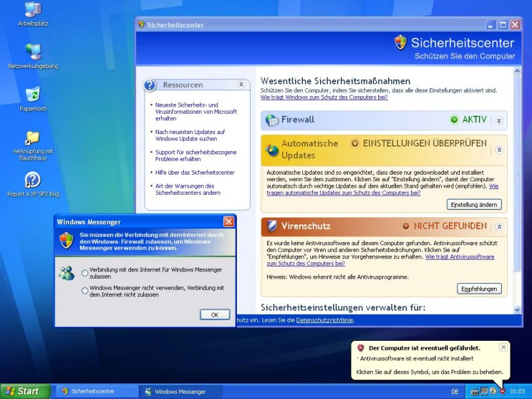The width and height of the screenshot is (532, 399).
Task: Click OK in Windows Messenger dialog
Action: [x=215, y=315]
